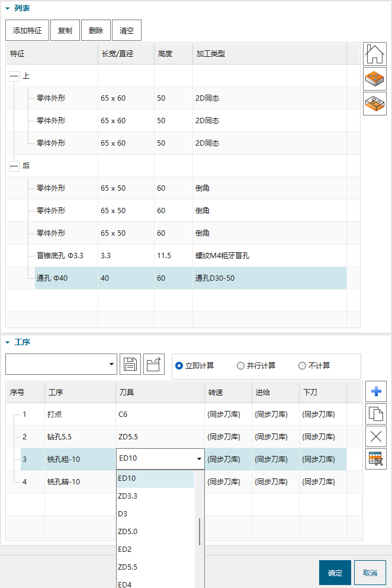Click the 序号 column header
Screen dimensions: 392x588
25,392
